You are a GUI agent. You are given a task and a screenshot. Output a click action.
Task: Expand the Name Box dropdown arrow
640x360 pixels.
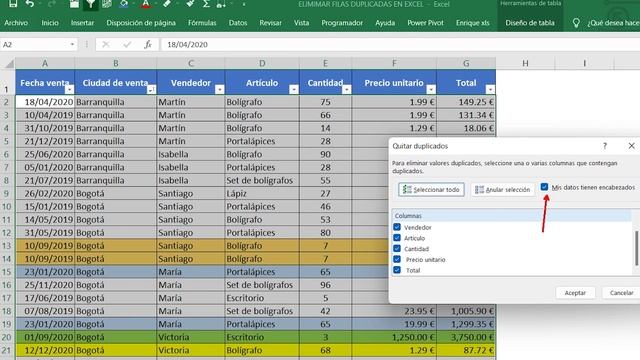point(72,44)
